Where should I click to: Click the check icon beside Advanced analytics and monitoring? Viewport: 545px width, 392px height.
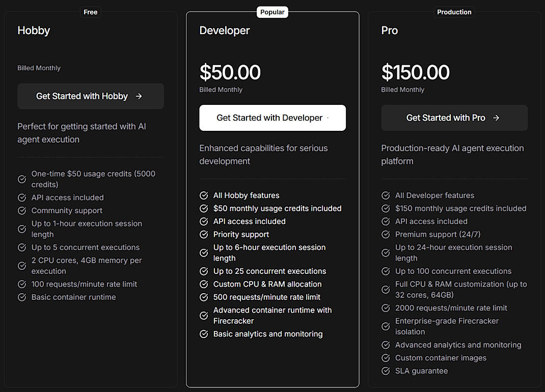[x=386, y=345]
